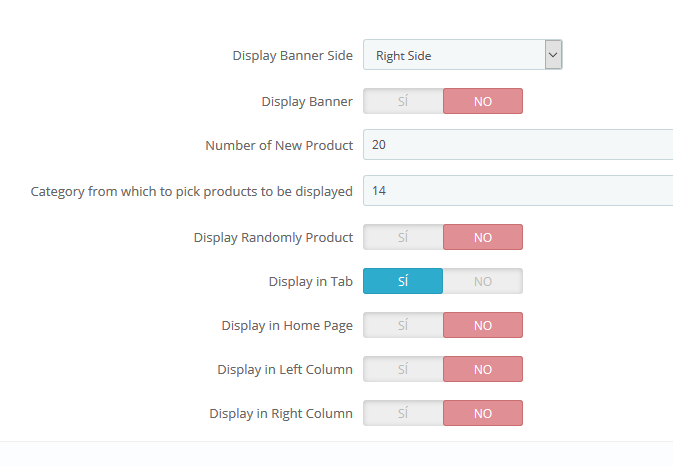Click the category ID input field
The image size is (673, 466).
(517, 190)
